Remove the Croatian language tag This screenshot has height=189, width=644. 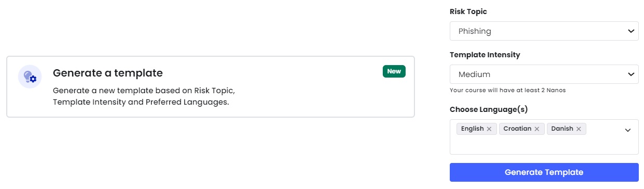(x=536, y=129)
